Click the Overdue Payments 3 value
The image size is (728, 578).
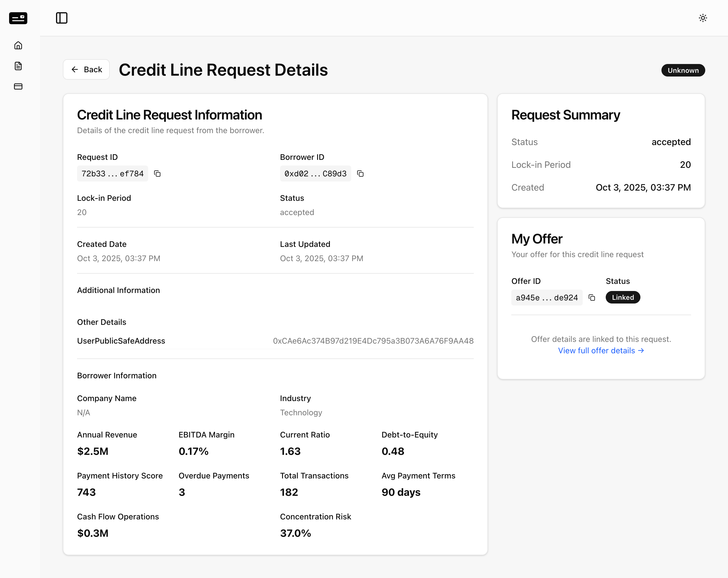pos(182,492)
